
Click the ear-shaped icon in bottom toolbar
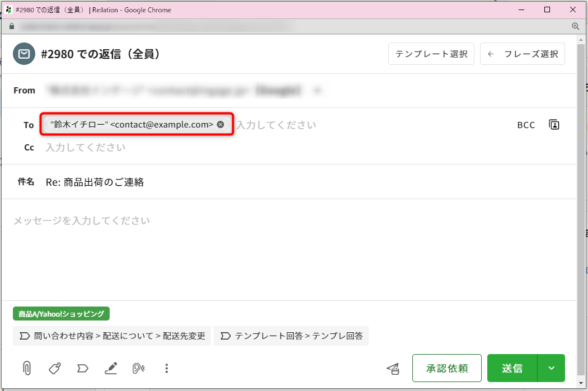138,368
